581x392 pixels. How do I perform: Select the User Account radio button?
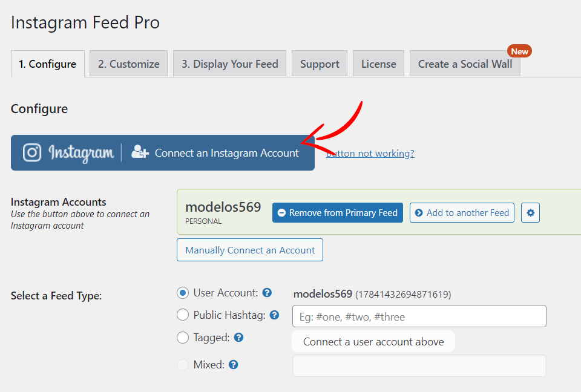pyautogui.click(x=183, y=293)
